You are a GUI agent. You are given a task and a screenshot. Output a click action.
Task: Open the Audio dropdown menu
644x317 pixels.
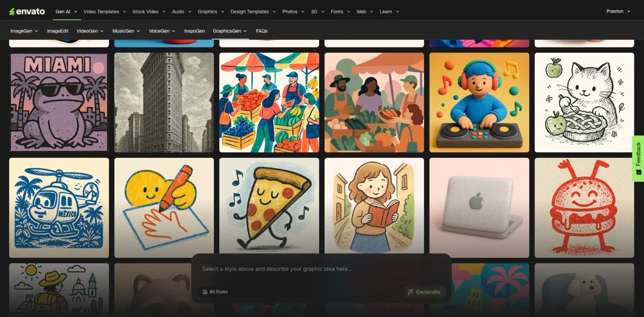click(x=182, y=12)
